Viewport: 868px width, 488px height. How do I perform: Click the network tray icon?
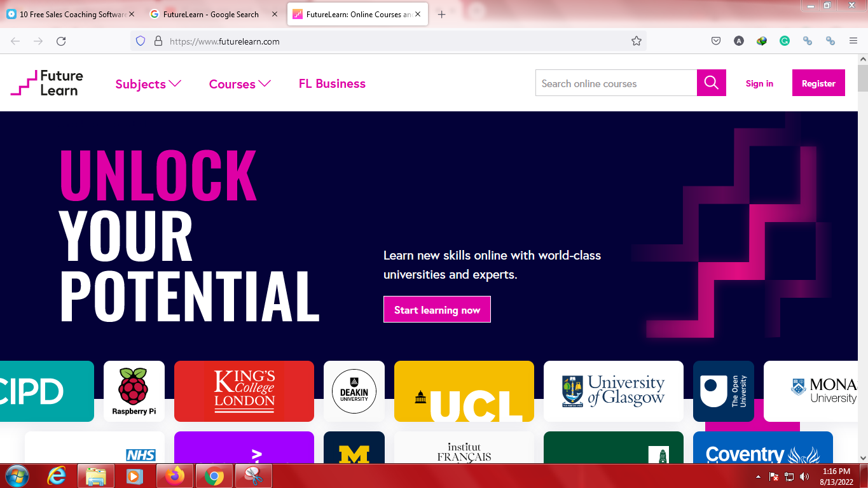[789, 476]
